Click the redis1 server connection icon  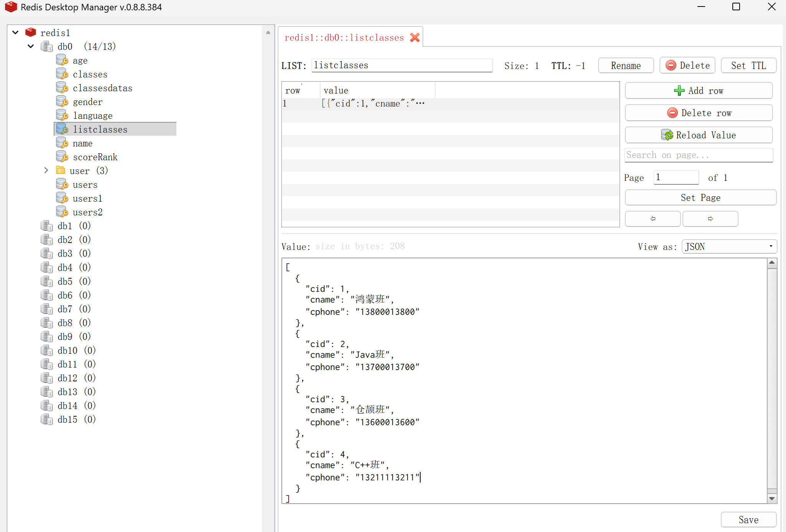pos(31,33)
